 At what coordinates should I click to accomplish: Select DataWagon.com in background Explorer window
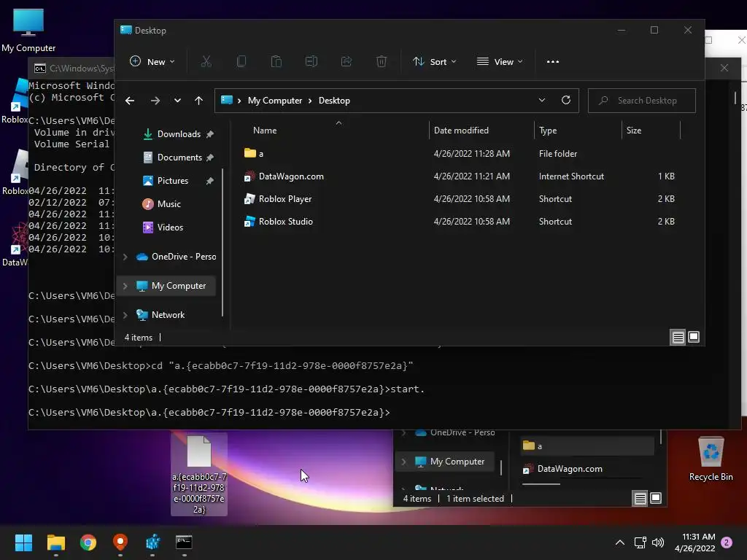[x=562, y=469]
